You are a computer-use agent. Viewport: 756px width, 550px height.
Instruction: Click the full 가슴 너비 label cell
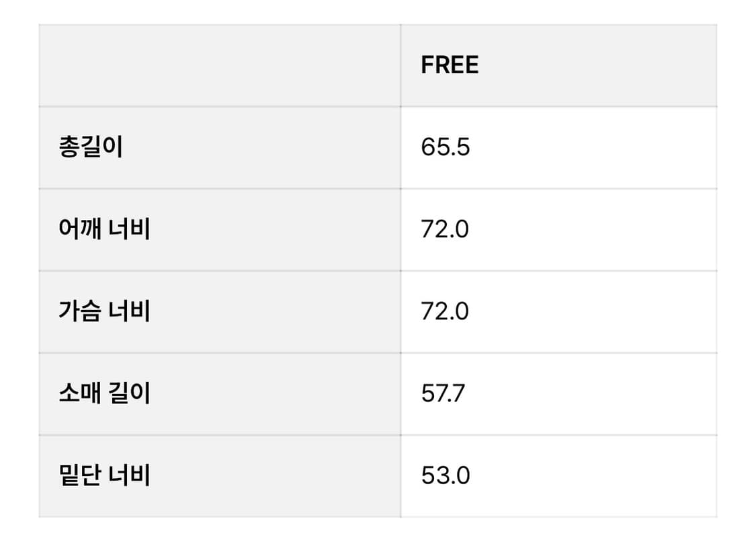220,311
